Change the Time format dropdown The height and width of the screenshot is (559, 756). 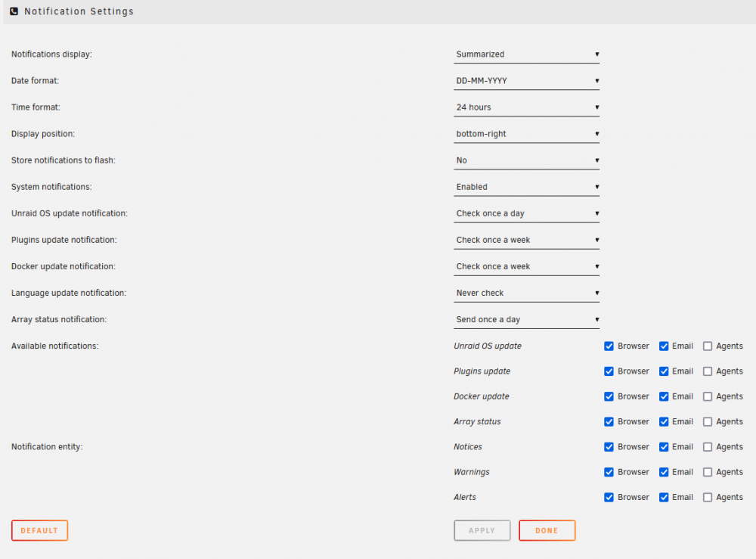526,107
